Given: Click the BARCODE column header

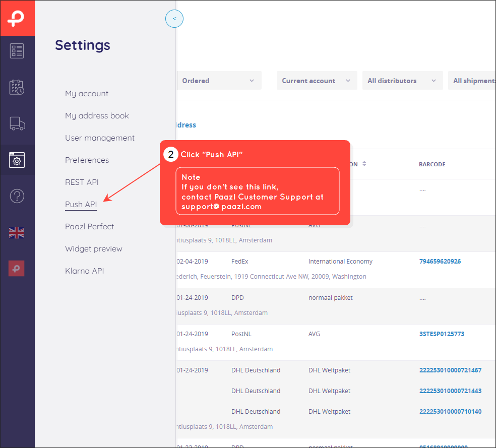Looking at the screenshot, I should [x=432, y=164].
